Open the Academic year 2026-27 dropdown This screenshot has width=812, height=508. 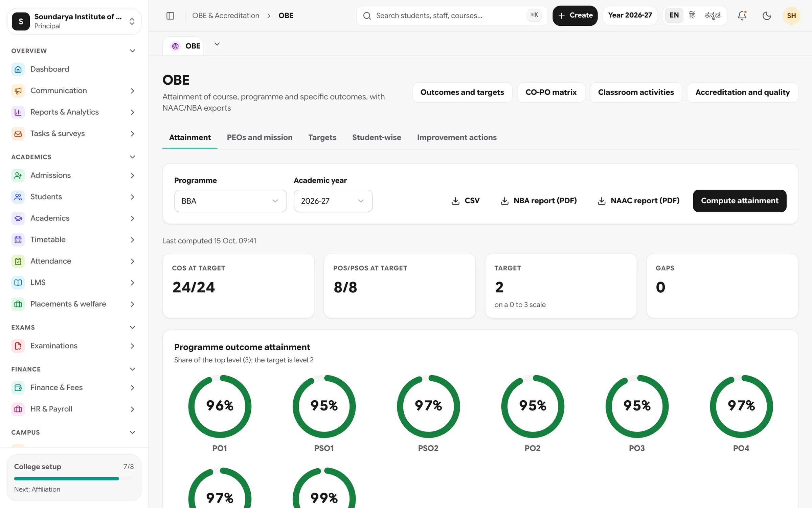333,201
